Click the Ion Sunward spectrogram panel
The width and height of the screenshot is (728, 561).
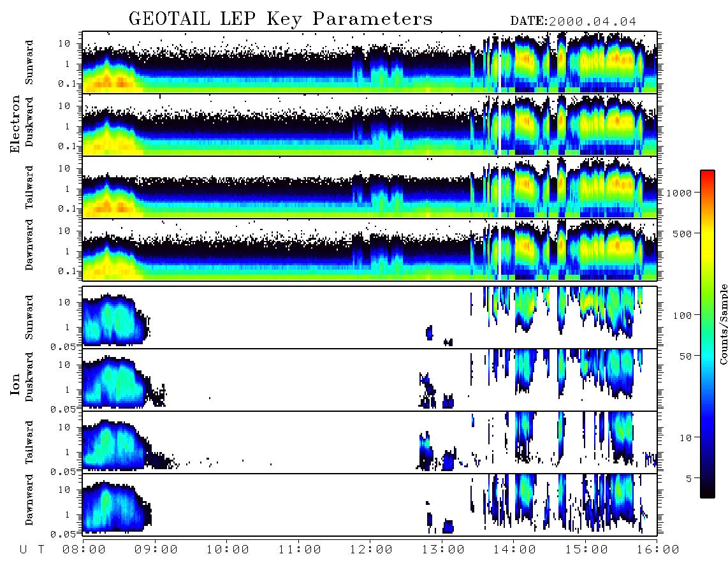point(370,317)
